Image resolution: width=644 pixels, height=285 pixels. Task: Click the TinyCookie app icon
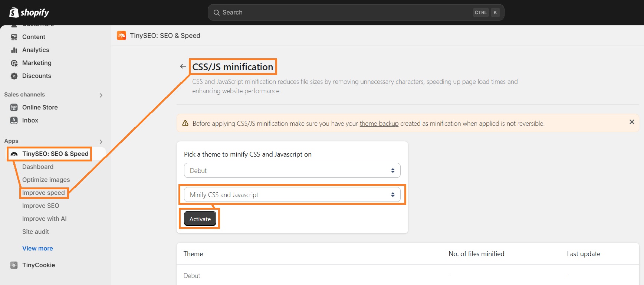point(14,265)
